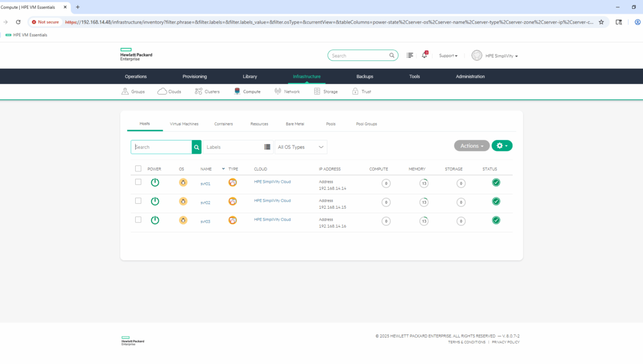Open the Clouds section icon
This screenshot has width=643, height=364.
click(162, 92)
